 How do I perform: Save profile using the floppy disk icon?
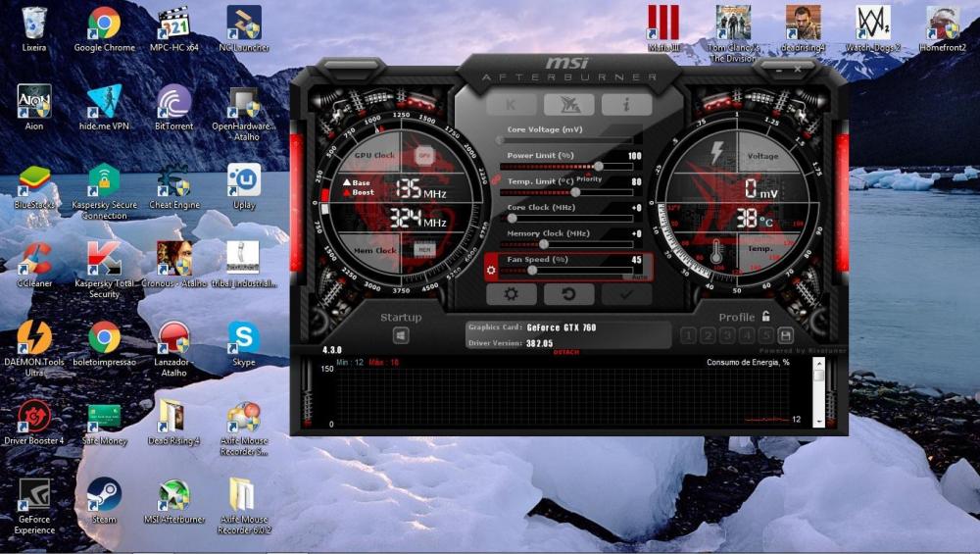785,336
